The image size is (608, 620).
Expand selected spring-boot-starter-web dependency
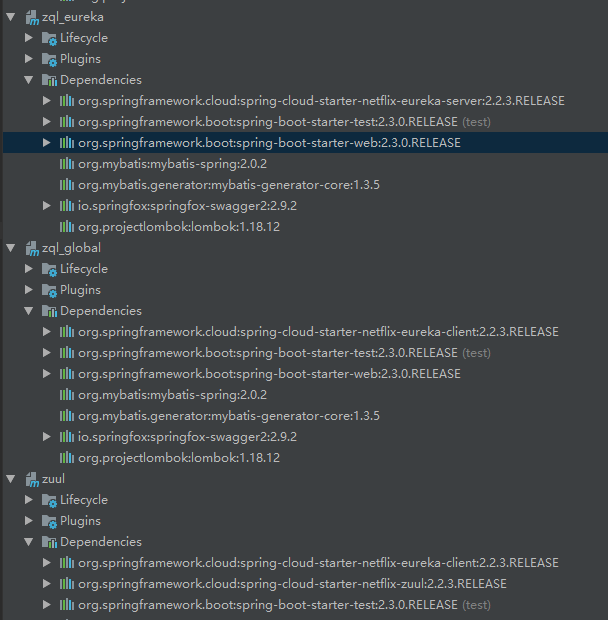[x=47, y=143]
